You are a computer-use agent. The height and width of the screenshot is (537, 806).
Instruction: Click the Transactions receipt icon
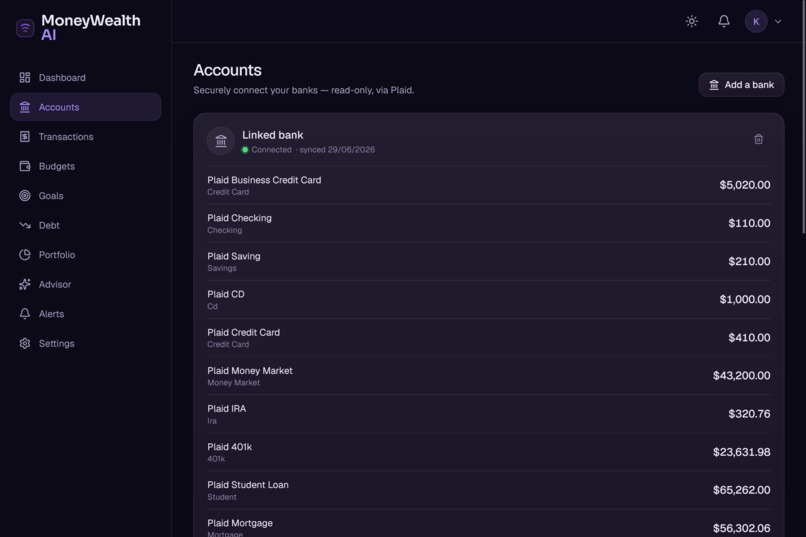pos(25,137)
